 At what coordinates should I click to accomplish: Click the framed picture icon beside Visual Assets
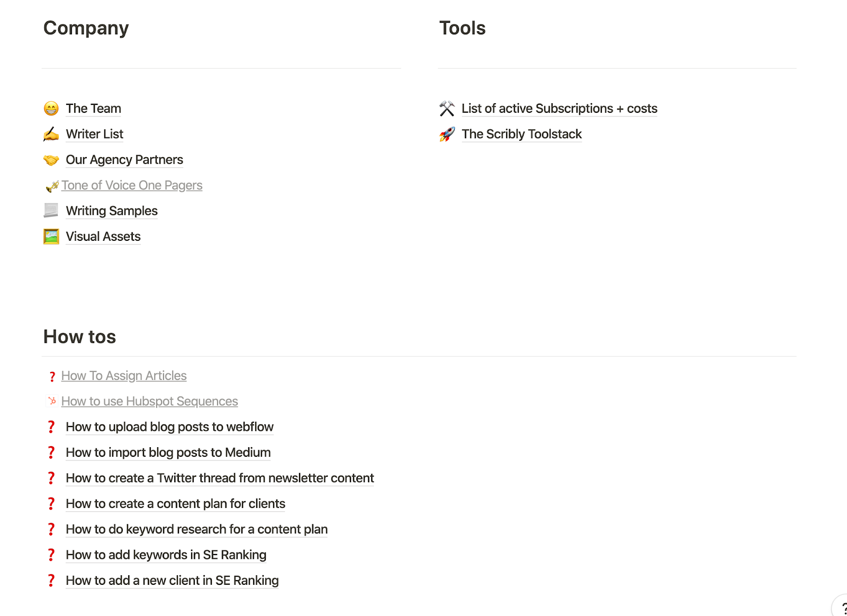[x=51, y=237]
